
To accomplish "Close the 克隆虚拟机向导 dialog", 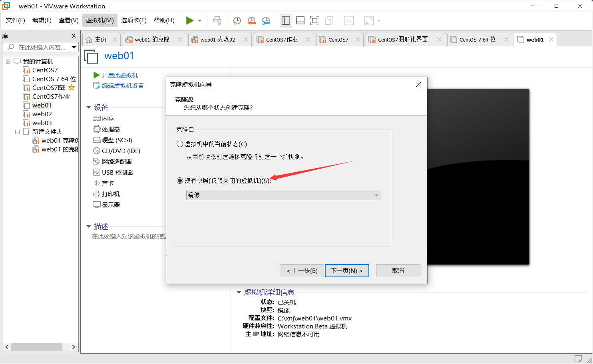I will click(x=419, y=84).
